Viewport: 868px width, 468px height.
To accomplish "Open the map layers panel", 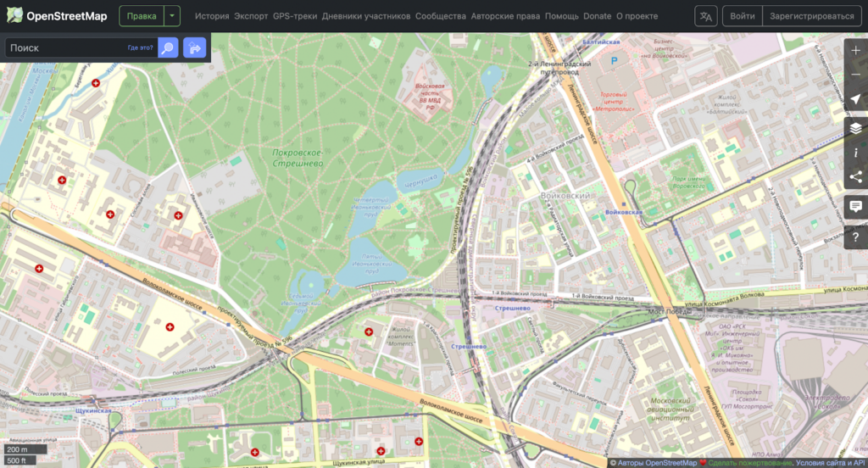I will pyautogui.click(x=855, y=128).
